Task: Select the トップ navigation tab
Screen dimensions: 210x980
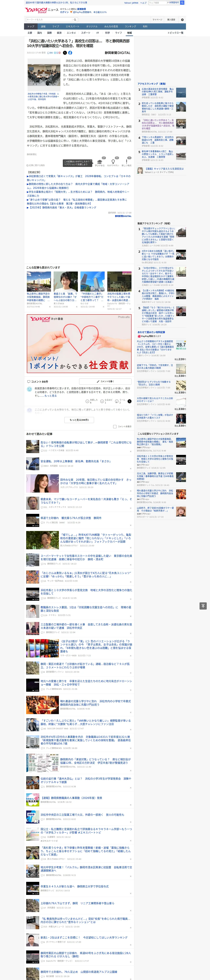Action: (x=31, y=27)
